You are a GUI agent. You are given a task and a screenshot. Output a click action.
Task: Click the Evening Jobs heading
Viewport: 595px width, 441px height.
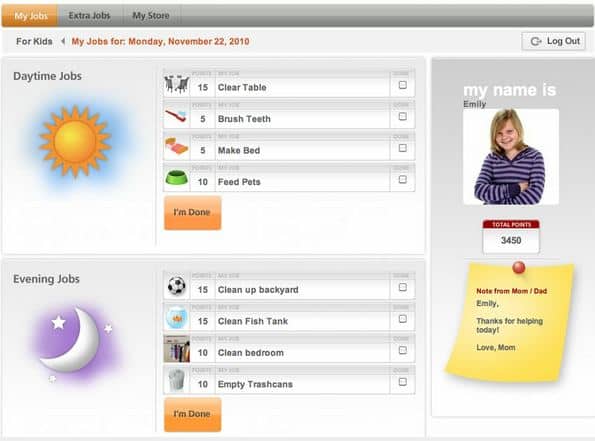(x=46, y=279)
